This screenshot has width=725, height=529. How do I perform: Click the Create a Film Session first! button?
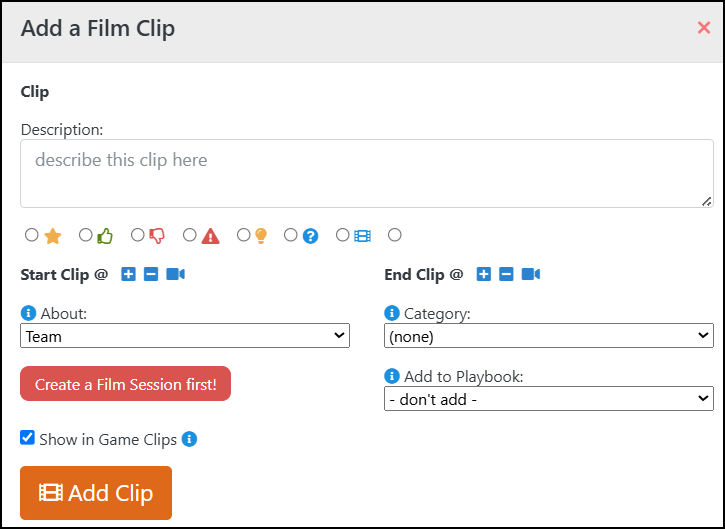pos(125,384)
